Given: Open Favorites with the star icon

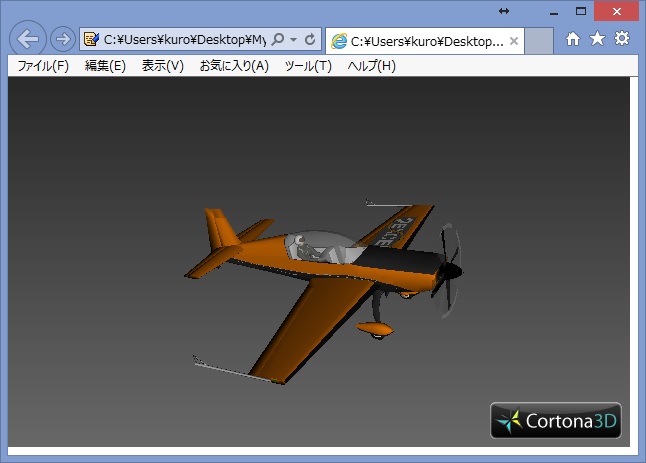Looking at the screenshot, I should point(597,39).
